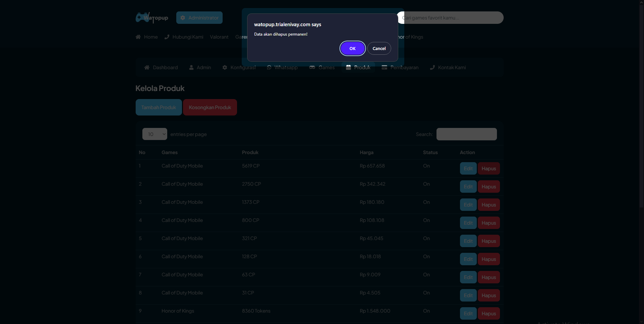The width and height of the screenshot is (644, 324).
Task: Edit the 1373 CP product
Action: (x=468, y=205)
